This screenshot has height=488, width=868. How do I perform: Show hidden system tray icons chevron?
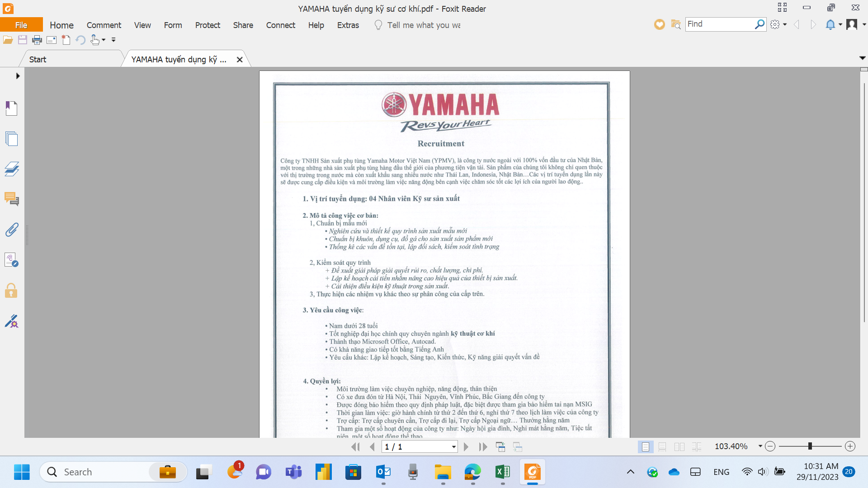[x=630, y=472]
